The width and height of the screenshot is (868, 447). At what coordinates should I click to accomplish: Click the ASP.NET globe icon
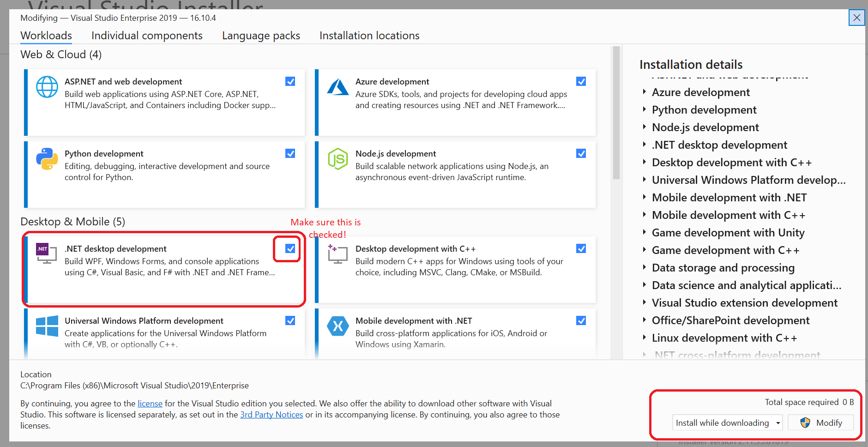click(47, 87)
